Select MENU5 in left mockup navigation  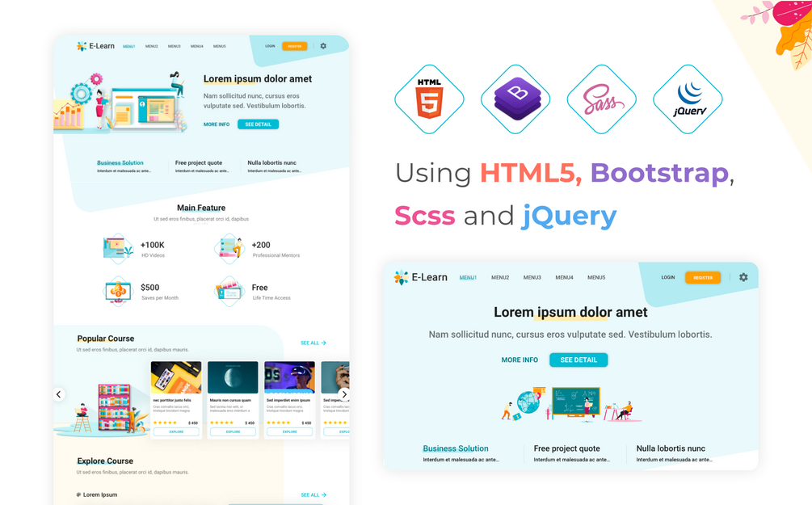click(x=220, y=47)
